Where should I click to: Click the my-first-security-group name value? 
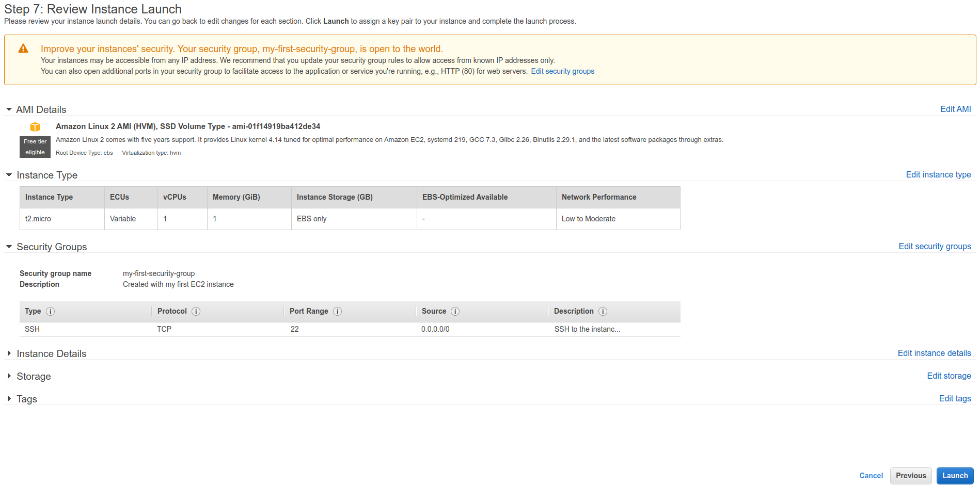159,273
